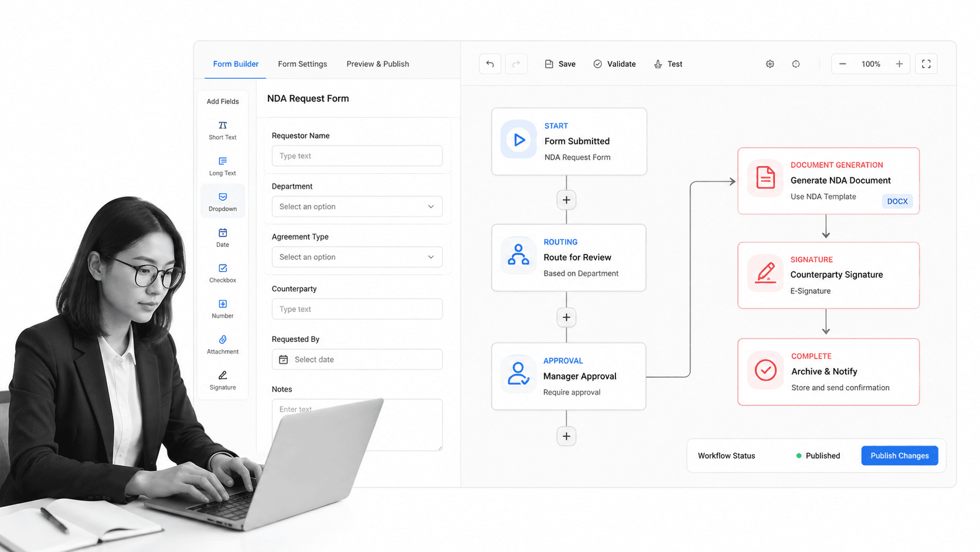
Task: Select the Manager Approval node title
Action: 580,377
